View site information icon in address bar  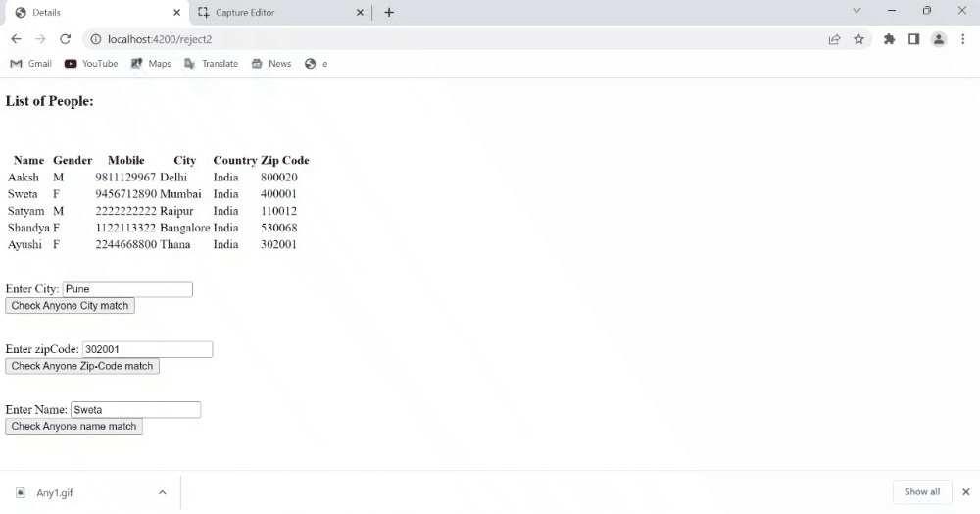[96, 39]
